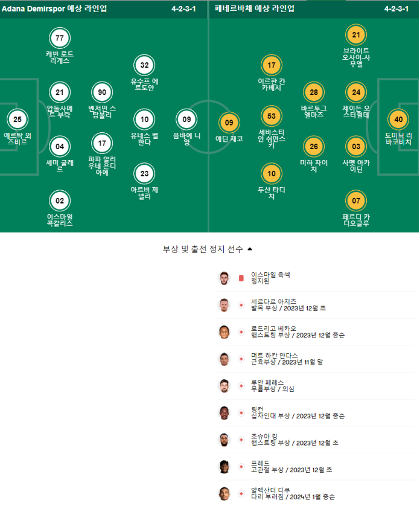This screenshot has height=509, width=420.
Task: Click Fenerbahçe number 21 player badge
Action: pos(356,35)
